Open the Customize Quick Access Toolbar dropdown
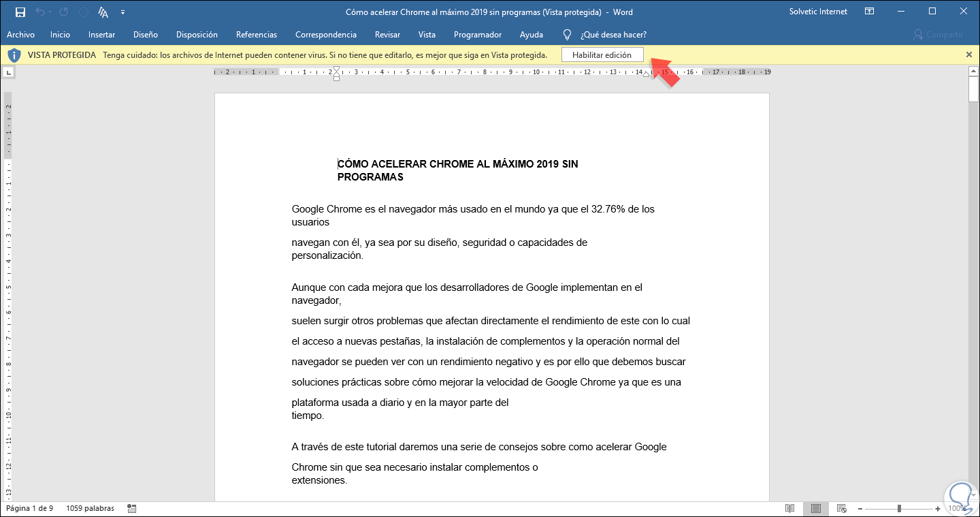 pos(122,12)
